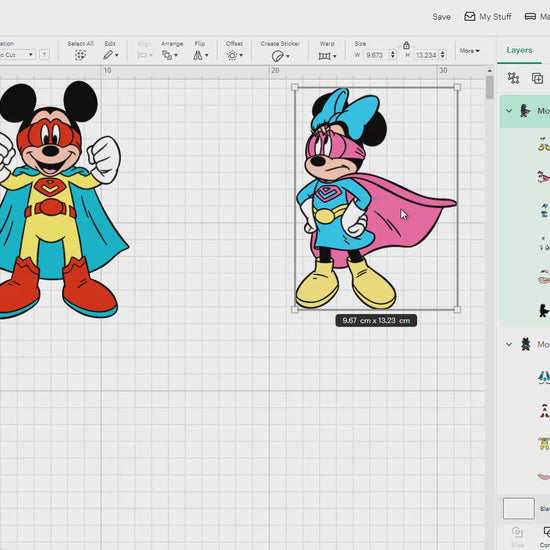550x550 pixels.
Task: Click the Group icon in Layers panel
Action: tap(513, 78)
